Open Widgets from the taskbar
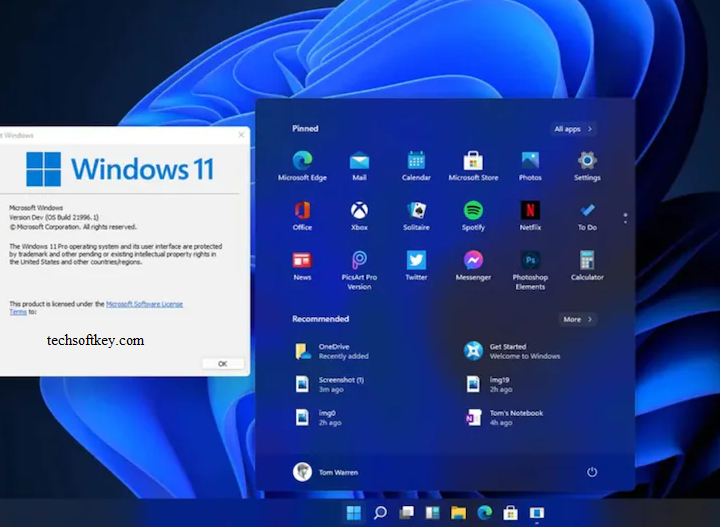Image resolution: width=720 pixels, height=527 pixels. pos(432,512)
